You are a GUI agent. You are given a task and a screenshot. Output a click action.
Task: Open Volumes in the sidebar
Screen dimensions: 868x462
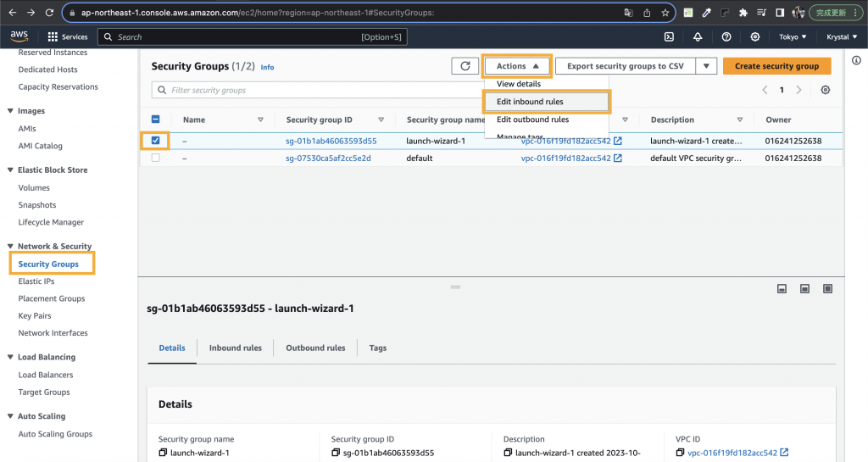click(x=34, y=187)
